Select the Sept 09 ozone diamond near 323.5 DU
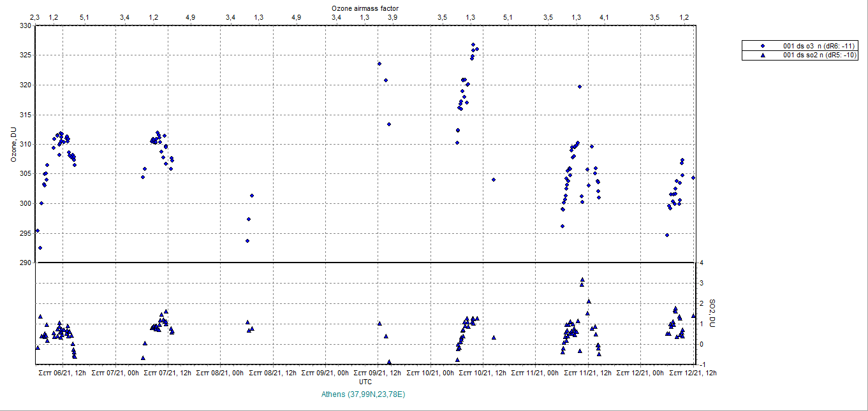Screen dimensions: 868x411 coord(379,64)
